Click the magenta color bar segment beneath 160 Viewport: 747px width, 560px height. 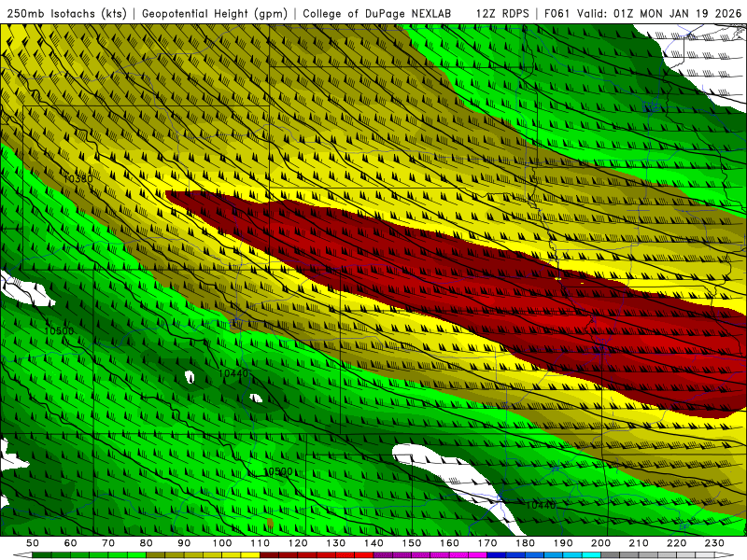click(458, 555)
